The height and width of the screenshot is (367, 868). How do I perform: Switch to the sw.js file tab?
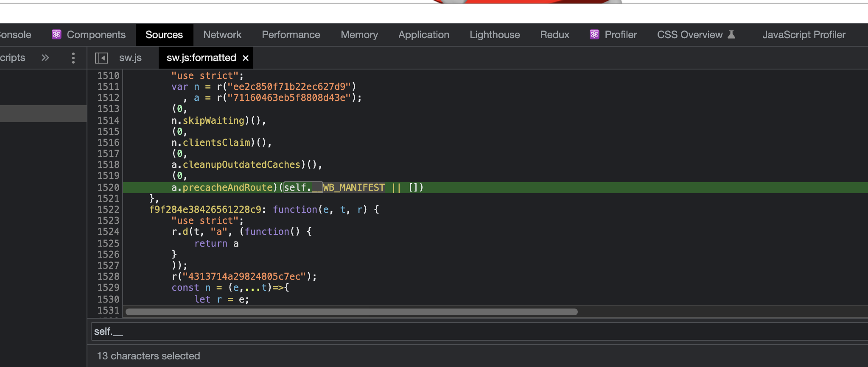[x=130, y=58]
